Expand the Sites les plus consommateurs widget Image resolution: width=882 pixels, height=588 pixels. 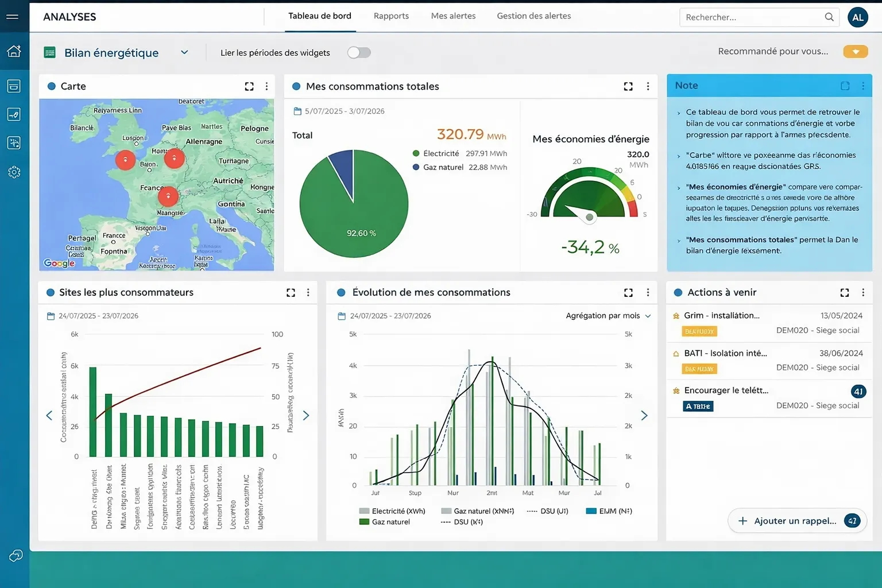[x=291, y=293]
